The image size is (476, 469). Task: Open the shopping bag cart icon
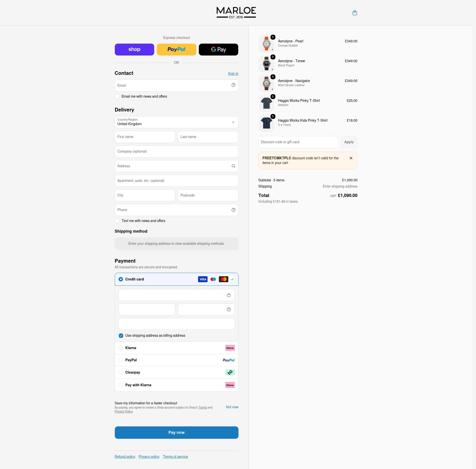[355, 13]
